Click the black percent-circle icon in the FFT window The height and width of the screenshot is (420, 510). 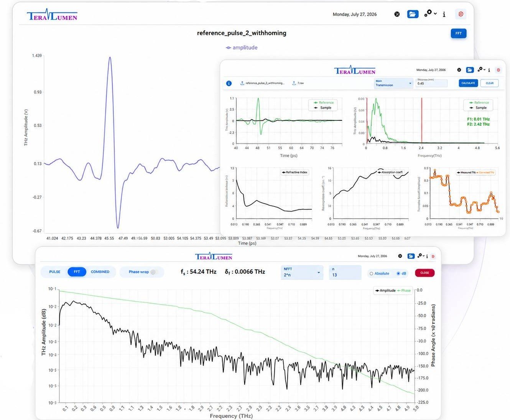[x=400, y=256]
